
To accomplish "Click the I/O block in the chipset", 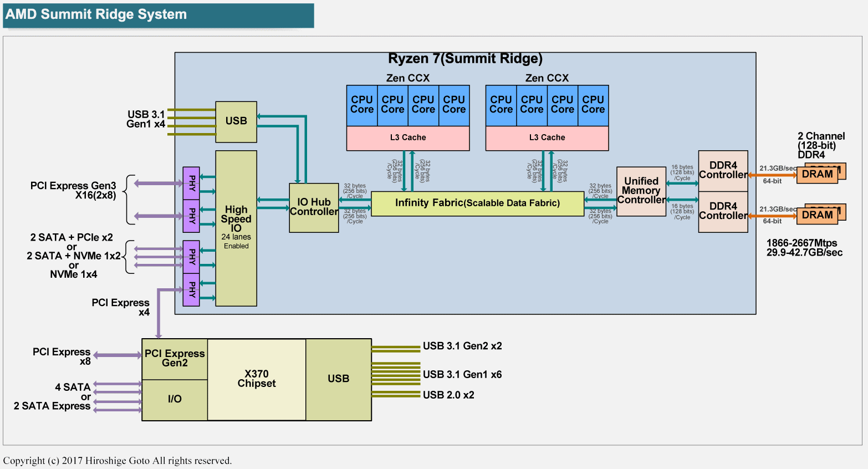I will tap(175, 400).
